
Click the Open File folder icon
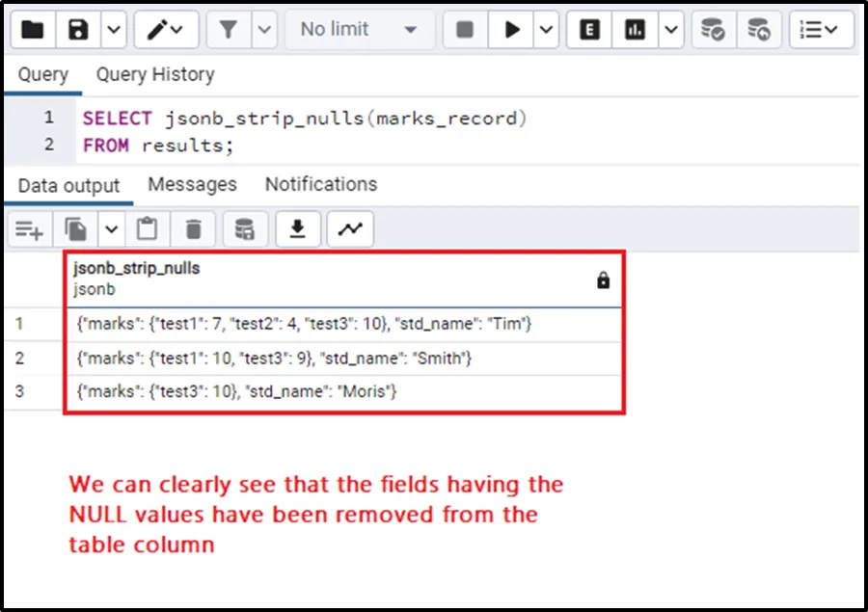(x=33, y=30)
